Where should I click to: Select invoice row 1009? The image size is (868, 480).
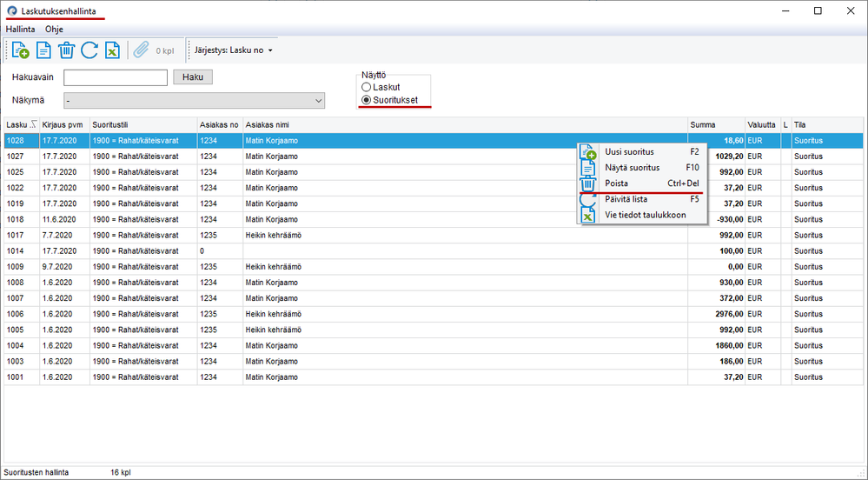tap(434, 267)
